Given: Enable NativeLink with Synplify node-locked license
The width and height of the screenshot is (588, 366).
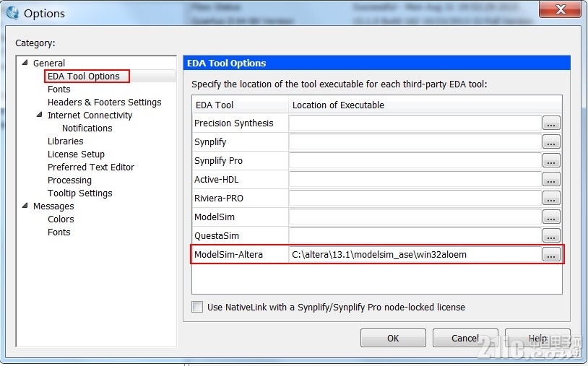Looking at the screenshot, I should (197, 307).
